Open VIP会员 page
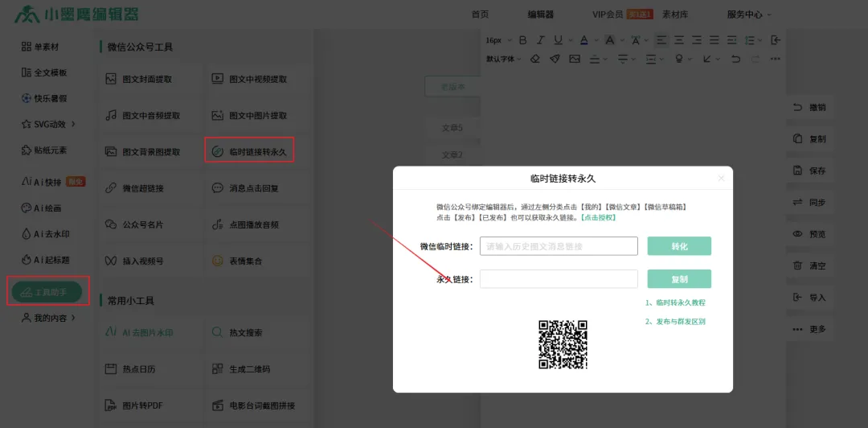The height and width of the screenshot is (428, 868). pyautogui.click(x=608, y=14)
